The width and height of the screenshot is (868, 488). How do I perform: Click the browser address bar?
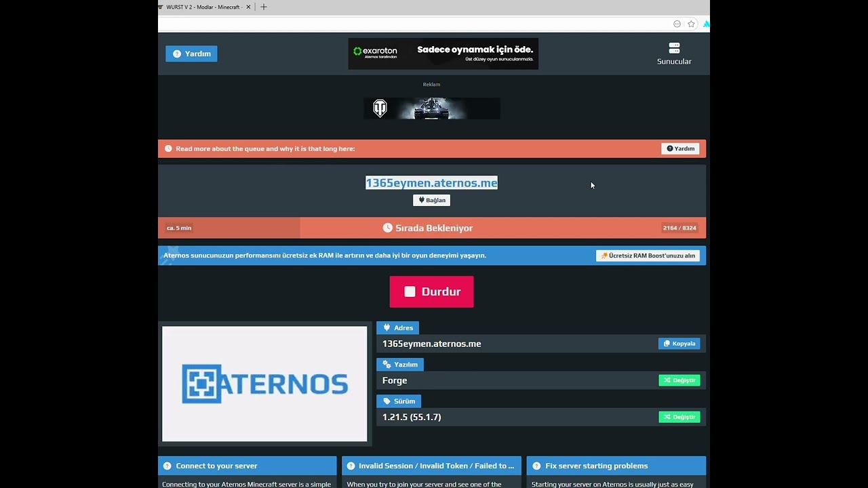[x=414, y=24]
